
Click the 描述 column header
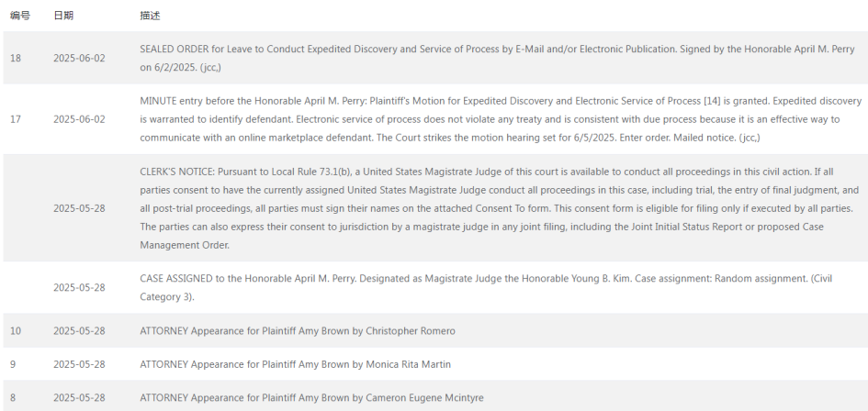tap(150, 16)
